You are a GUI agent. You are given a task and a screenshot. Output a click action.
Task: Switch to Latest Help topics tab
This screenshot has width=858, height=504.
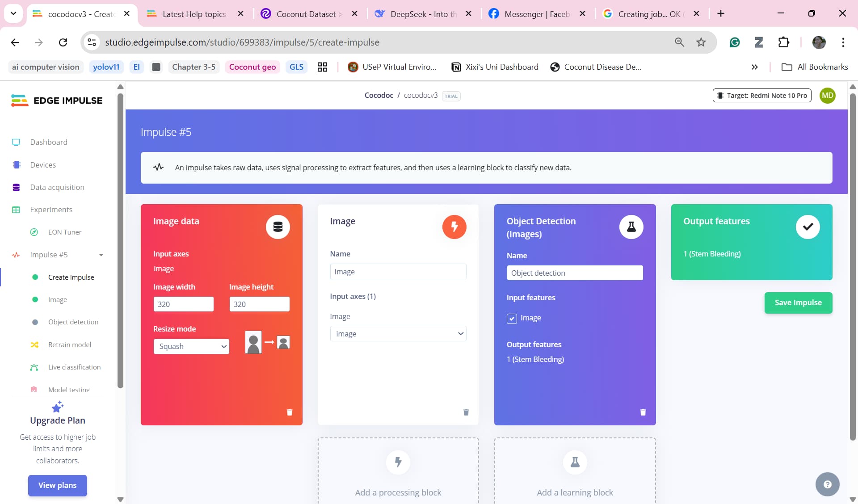point(194,14)
